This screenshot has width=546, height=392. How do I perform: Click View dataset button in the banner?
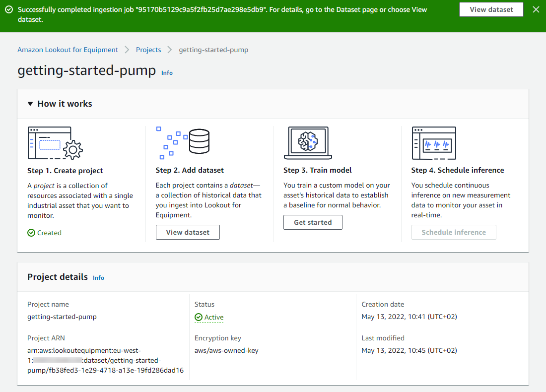(491, 9)
